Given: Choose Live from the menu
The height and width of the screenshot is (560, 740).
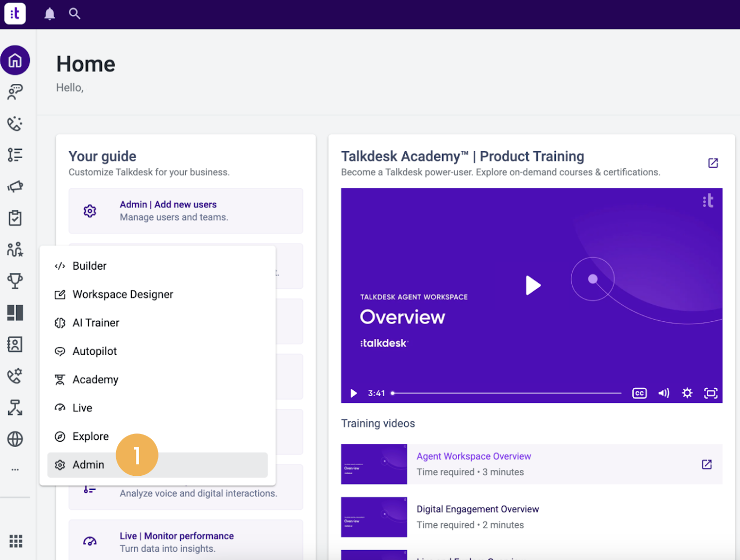Looking at the screenshot, I should 157,408.
